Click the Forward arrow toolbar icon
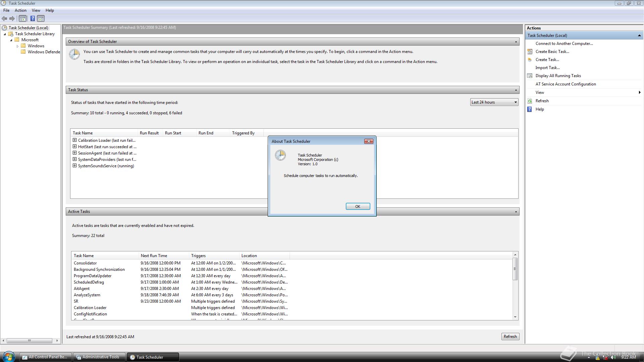Viewport: 644px width, 362px height. pyautogui.click(x=12, y=19)
